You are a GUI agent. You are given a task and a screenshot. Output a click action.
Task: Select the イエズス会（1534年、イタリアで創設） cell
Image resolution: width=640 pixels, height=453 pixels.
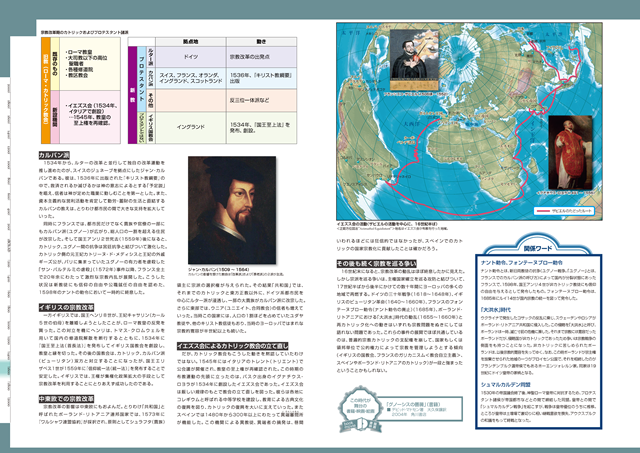90,117
